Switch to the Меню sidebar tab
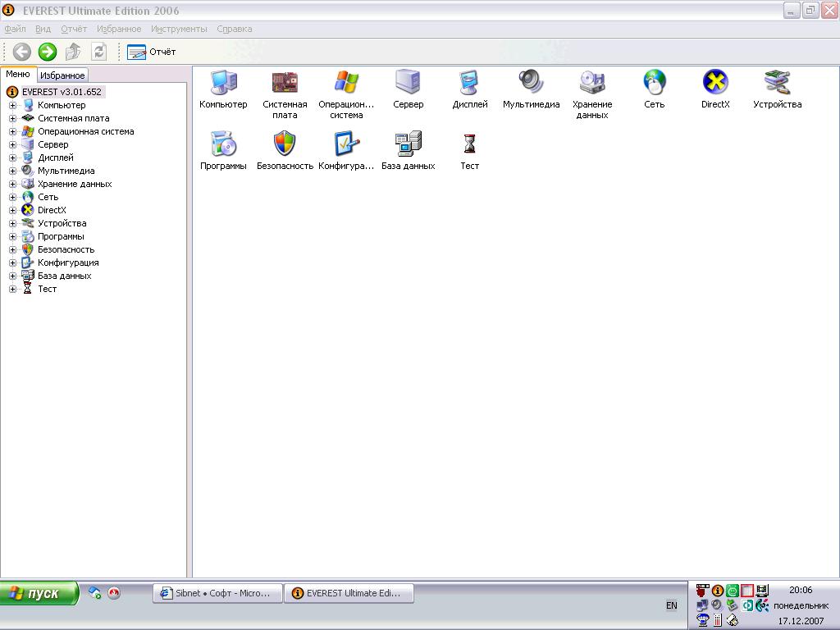 pos(18,74)
